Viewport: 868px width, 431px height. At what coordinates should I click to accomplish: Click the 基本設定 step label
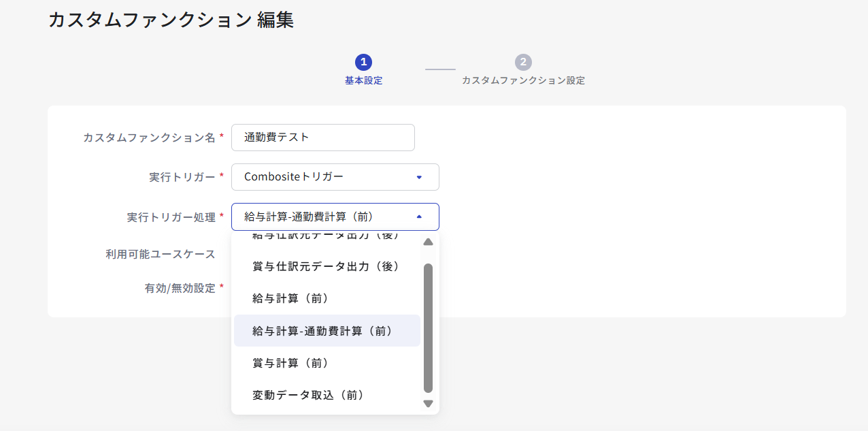363,80
